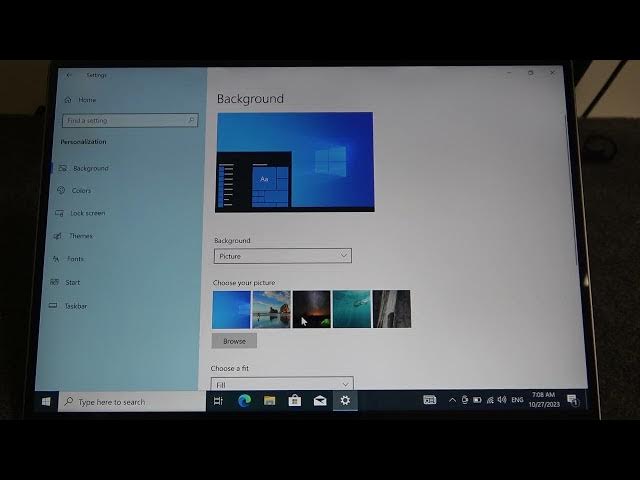Click the search magnifier in Find a setting
The image size is (640, 480).
coord(191,120)
